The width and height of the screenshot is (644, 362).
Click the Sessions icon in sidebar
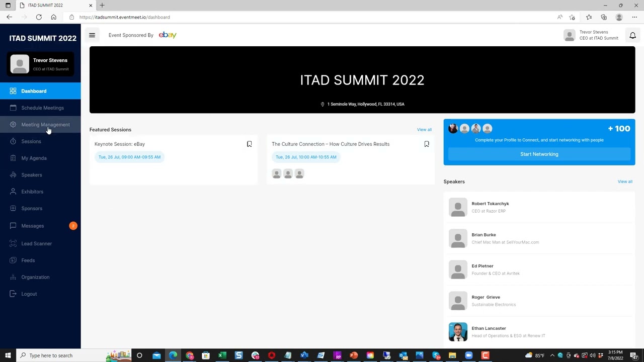coord(13,141)
